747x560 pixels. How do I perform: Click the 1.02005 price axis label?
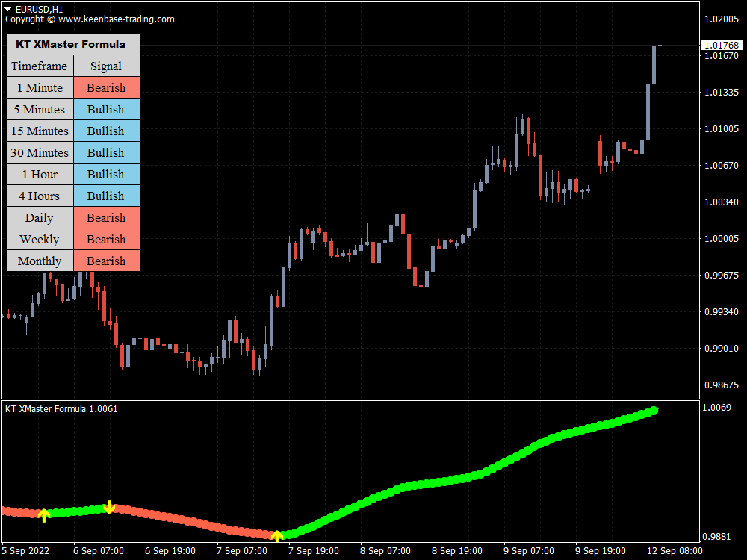pyautogui.click(x=722, y=19)
